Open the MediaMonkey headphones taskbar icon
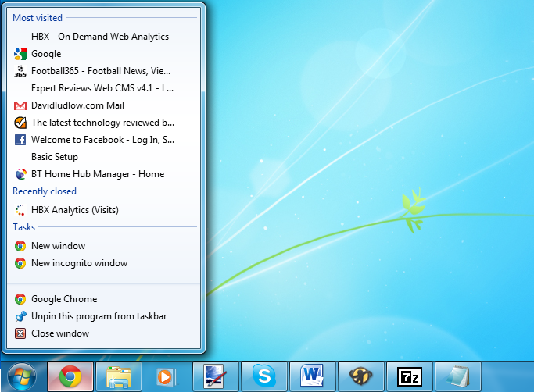 [x=361, y=376]
